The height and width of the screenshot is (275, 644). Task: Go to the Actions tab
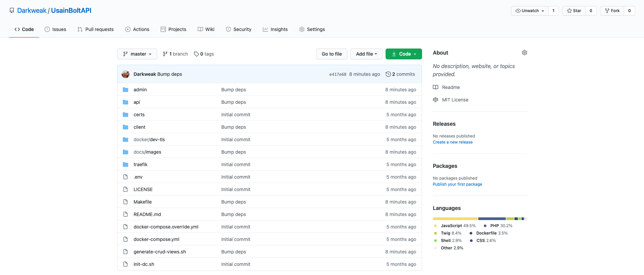137,29
